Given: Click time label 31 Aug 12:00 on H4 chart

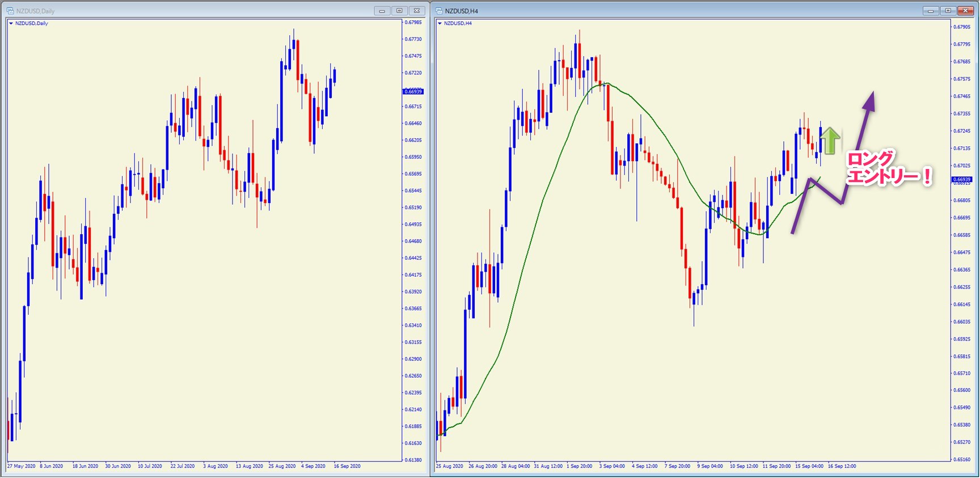Looking at the screenshot, I should 548,466.
